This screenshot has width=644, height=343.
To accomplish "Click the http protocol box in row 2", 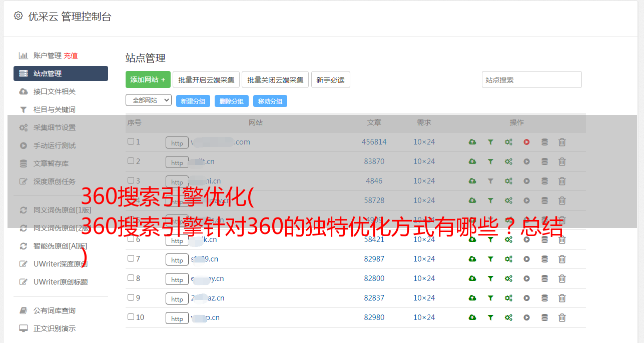I will coord(177,162).
